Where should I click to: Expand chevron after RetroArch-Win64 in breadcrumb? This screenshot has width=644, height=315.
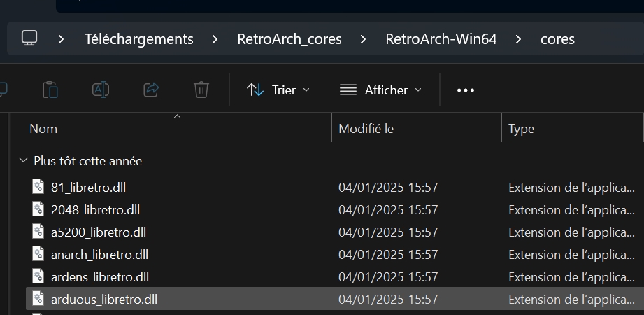tap(518, 39)
